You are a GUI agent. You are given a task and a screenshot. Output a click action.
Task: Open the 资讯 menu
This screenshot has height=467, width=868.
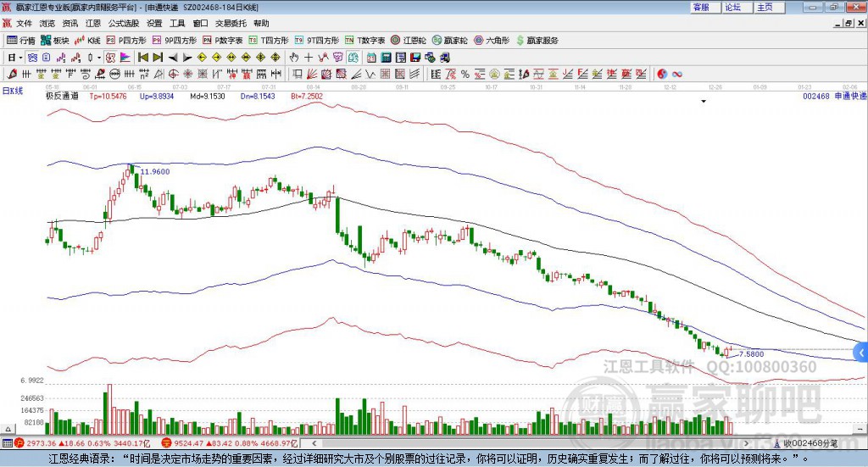tap(70, 23)
